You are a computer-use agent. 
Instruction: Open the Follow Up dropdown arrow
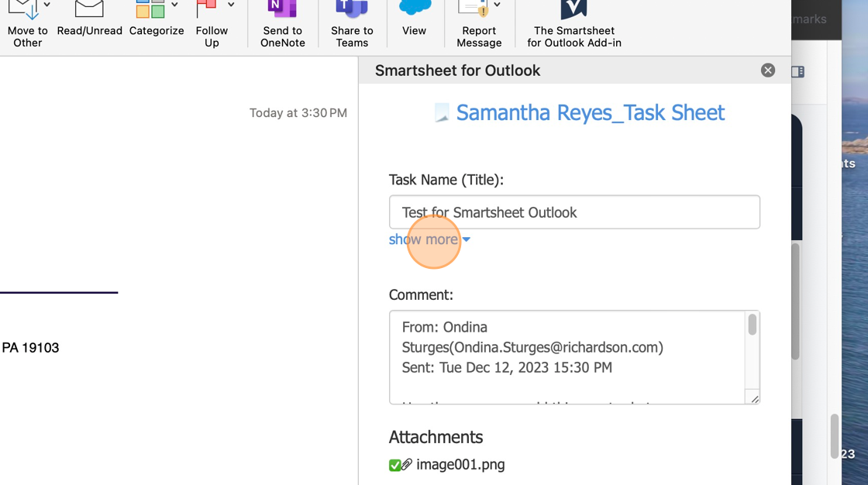pos(231,5)
